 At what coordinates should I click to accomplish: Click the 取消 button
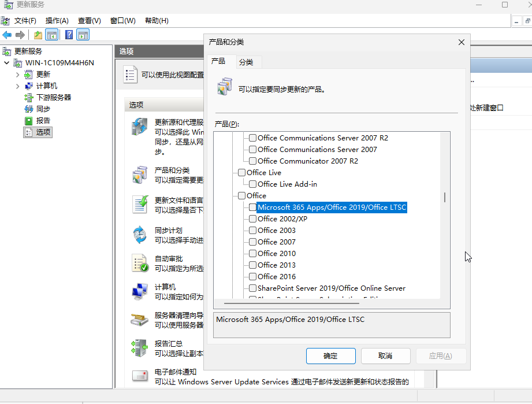point(385,356)
